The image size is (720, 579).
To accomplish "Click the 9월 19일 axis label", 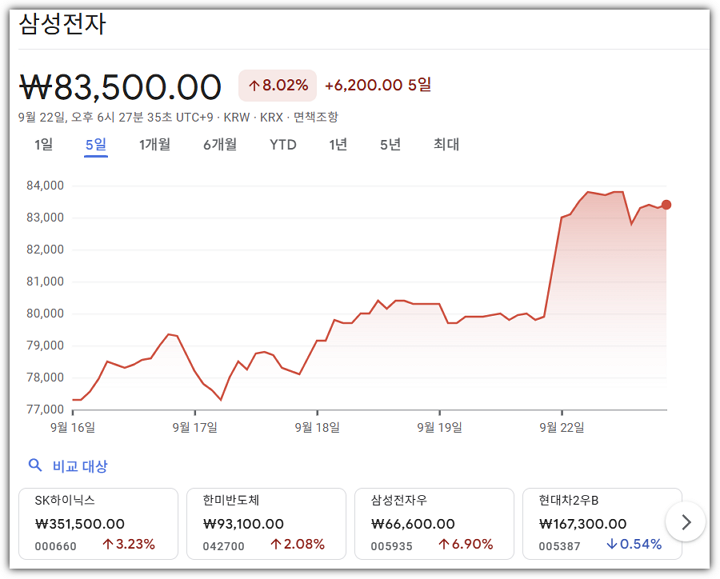I will point(439,427).
